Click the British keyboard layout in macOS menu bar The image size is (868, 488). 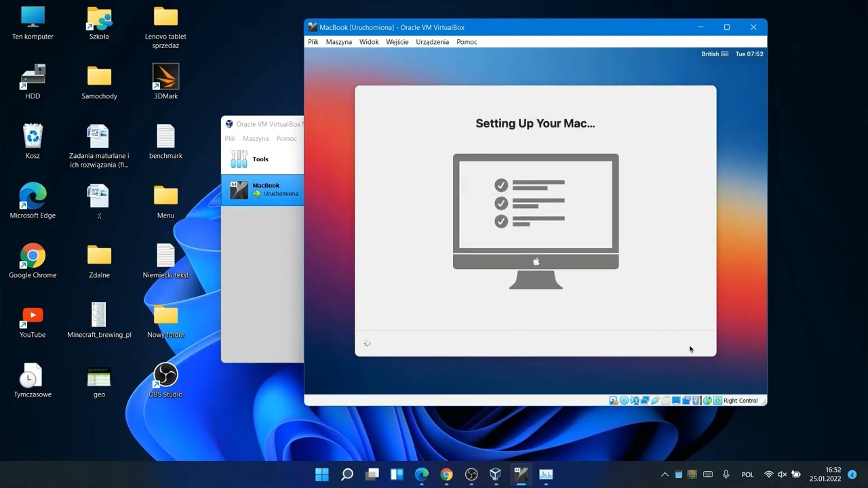(715, 54)
